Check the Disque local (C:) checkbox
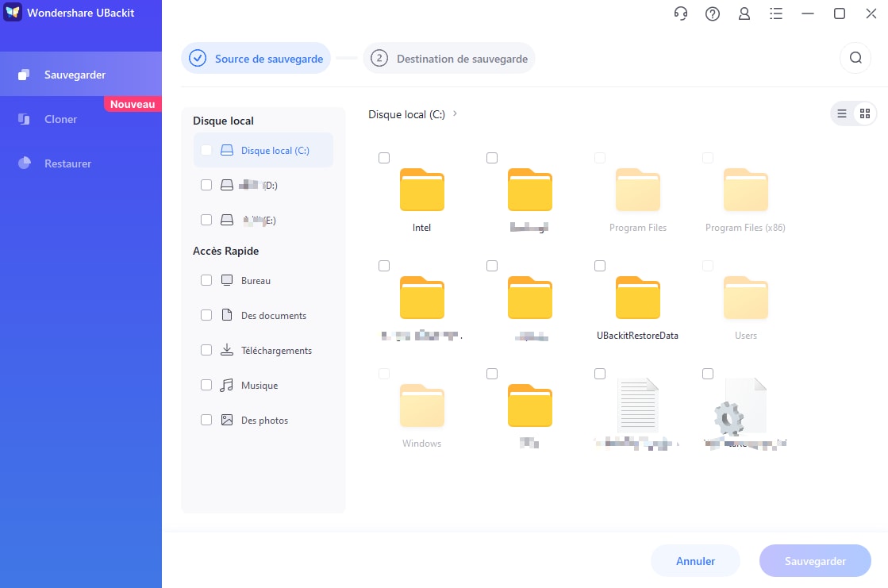The image size is (888, 588). coord(206,150)
